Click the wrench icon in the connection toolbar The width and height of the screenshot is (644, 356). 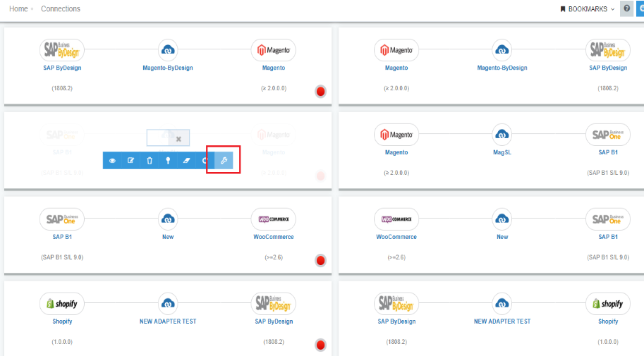(x=224, y=161)
